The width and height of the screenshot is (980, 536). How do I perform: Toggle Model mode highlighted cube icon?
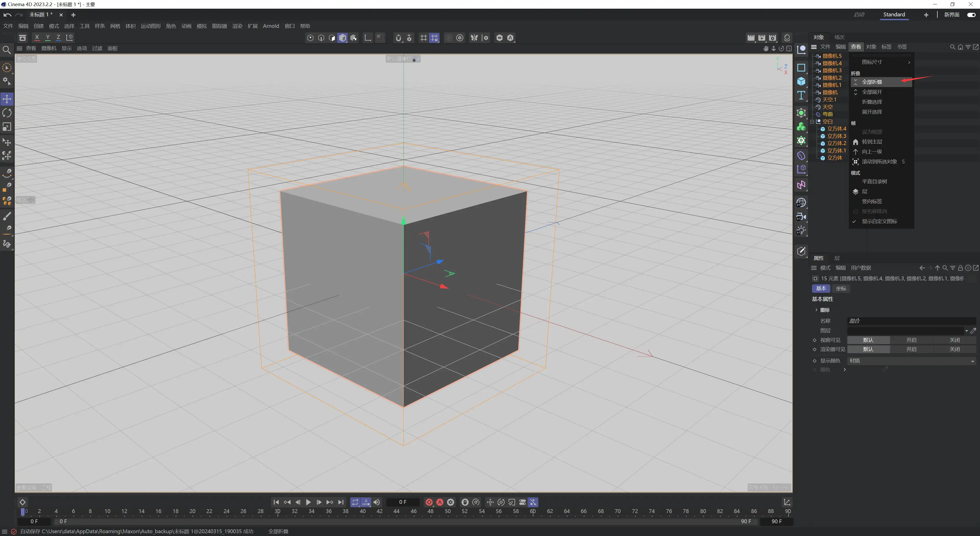(342, 38)
